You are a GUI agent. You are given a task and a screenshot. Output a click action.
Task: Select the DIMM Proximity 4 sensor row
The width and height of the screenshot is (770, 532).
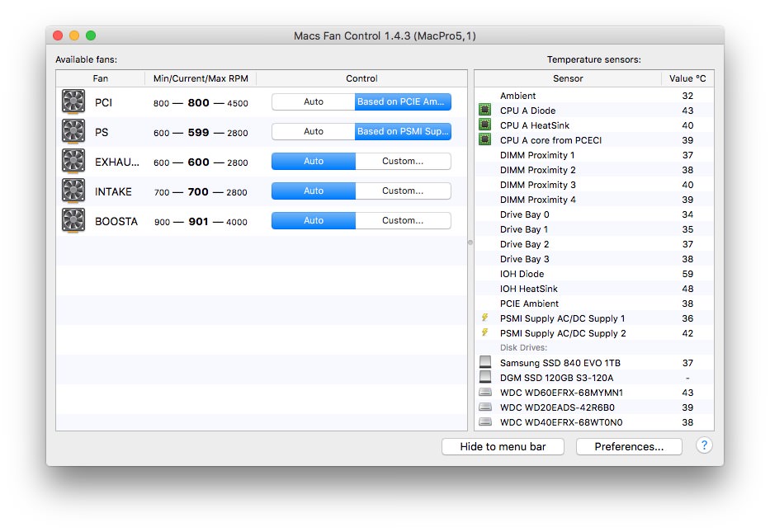(594, 200)
